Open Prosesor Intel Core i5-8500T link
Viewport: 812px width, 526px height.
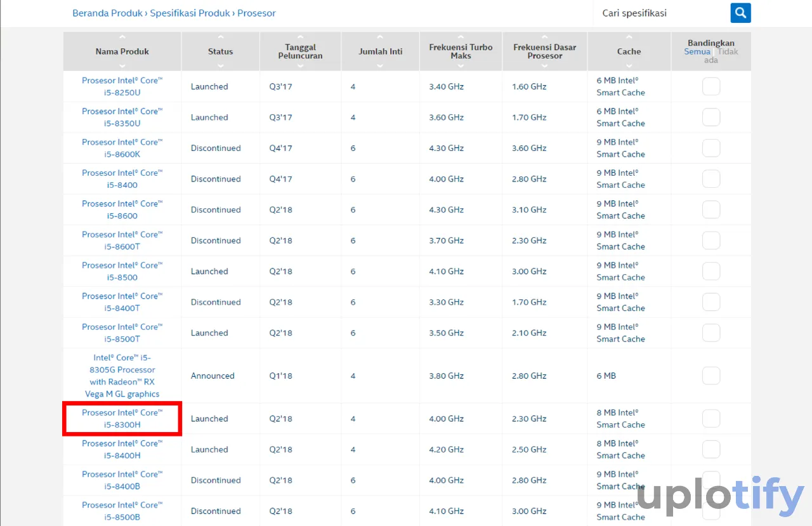[x=122, y=332]
